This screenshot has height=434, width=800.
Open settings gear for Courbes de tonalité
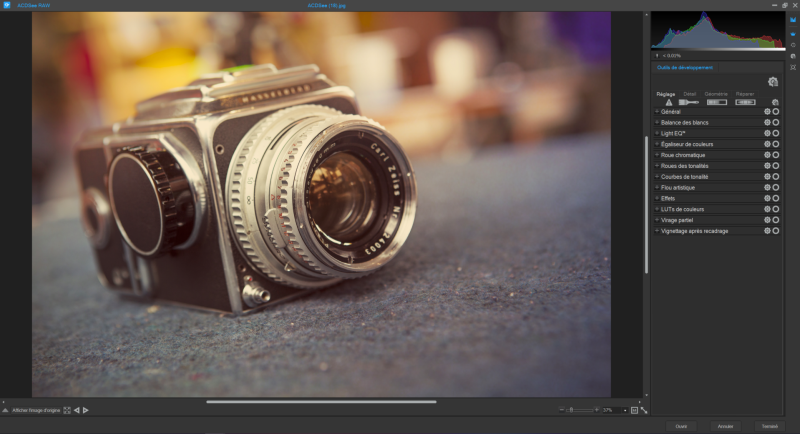coord(767,176)
